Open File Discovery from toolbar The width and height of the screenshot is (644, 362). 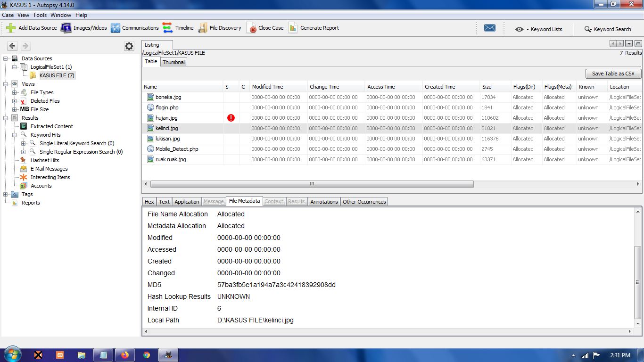click(203, 28)
